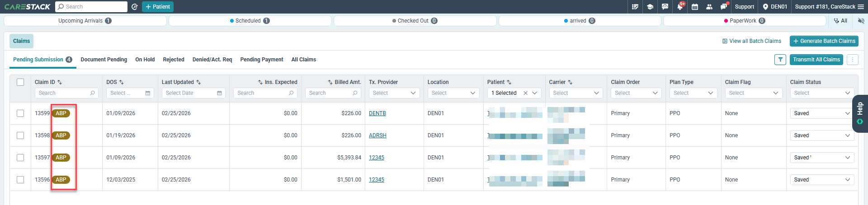This screenshot has height=205, width=868.
Task: Open the DENTB provider link
Action: (x=377, y=113)
